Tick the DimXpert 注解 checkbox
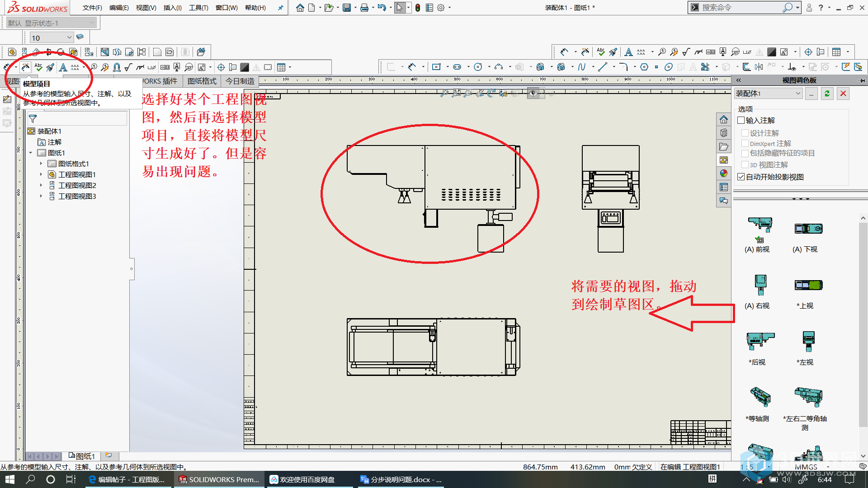 745,143
